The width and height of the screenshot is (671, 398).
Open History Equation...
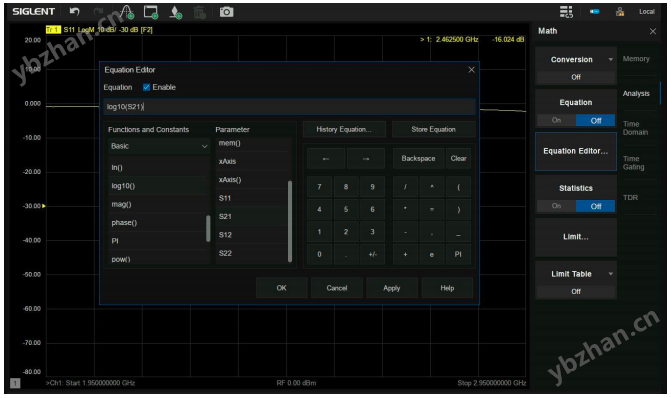344,129
